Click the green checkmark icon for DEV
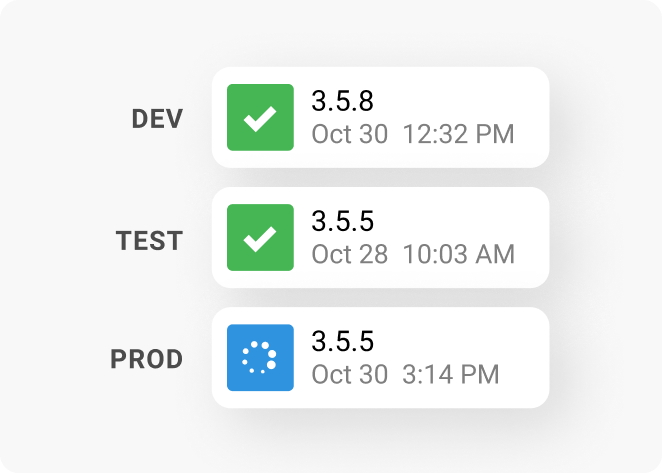The width and height of the screenshot is (662, 473). pos(260,117)
